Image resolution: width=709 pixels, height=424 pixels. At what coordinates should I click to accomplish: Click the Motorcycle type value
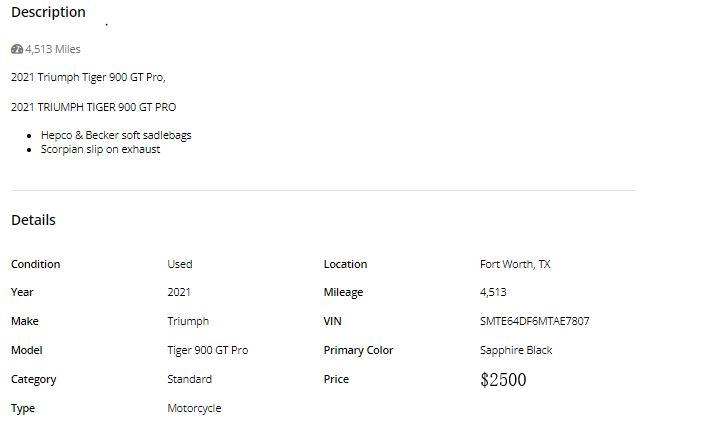[194, 408]
